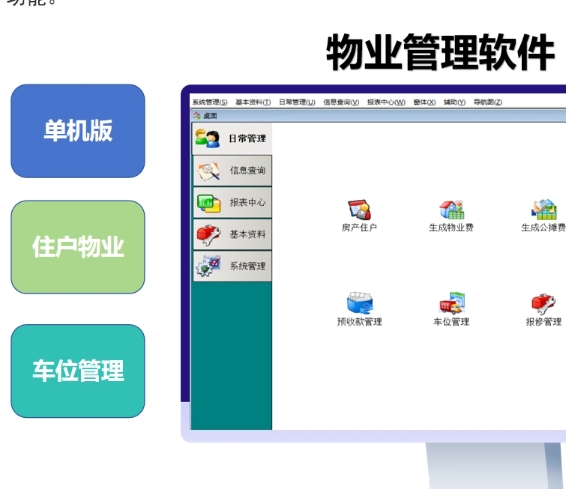Open the 报表中心 sidebar panel
Viewport: 566px width, 489px height.
click(232, 202)
